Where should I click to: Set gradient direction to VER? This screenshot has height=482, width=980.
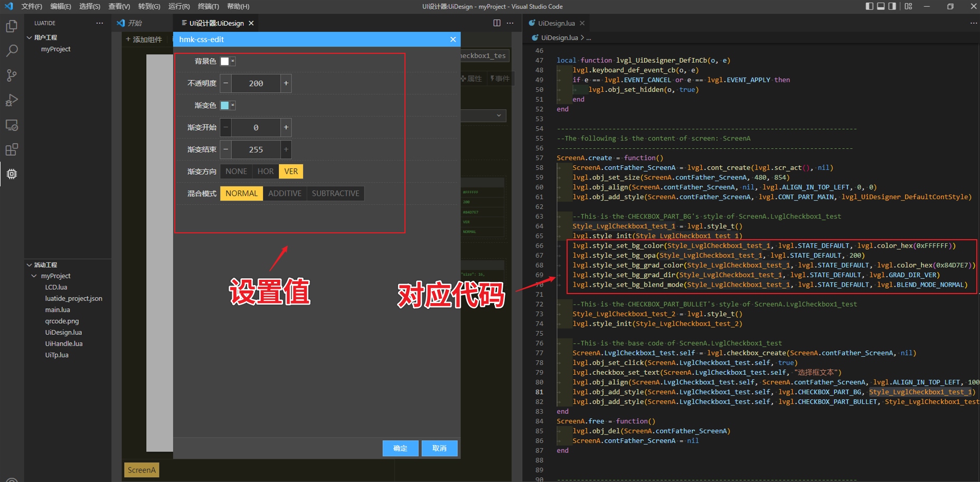(x=291, y=172)
